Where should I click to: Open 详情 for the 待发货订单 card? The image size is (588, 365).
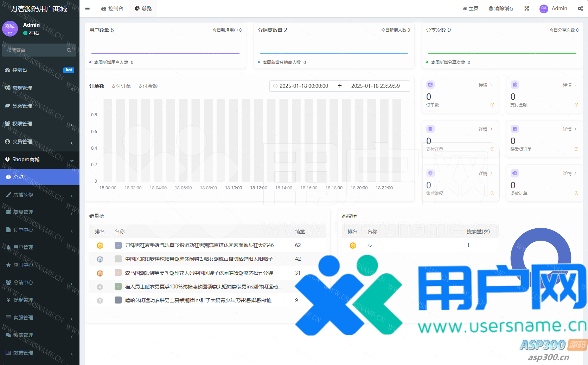569,129
